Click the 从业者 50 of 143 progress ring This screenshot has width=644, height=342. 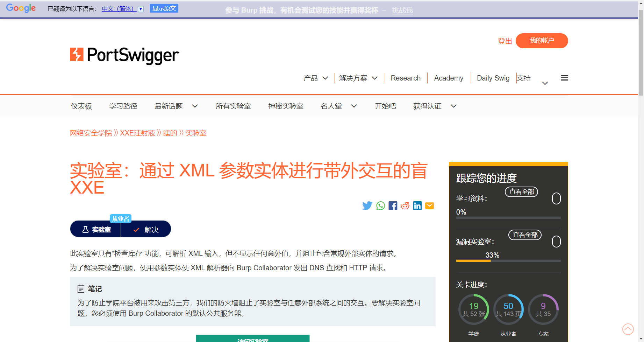click(x=508, y=309)
